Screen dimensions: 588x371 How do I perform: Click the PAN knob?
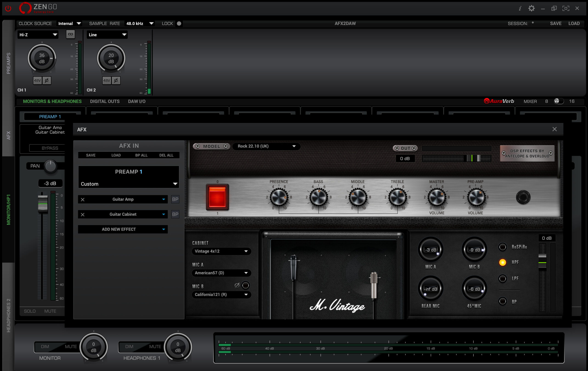pyautogui.click(x=51, y=166)
